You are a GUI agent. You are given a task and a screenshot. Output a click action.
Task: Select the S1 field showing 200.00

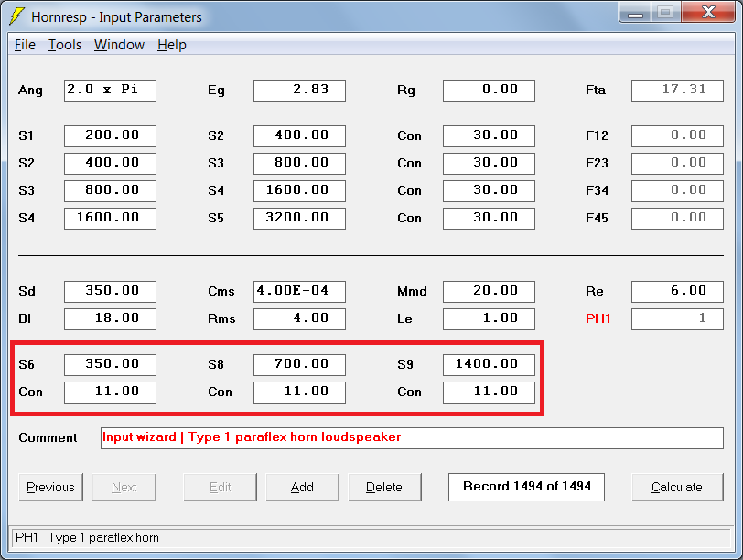tap(110, 136)
